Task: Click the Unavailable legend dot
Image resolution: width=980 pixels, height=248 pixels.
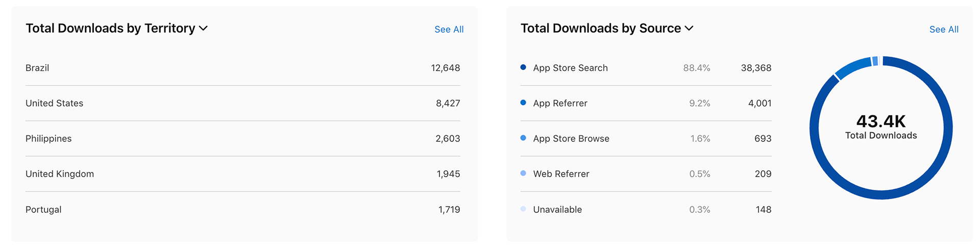Action: pyautogui.click(x=523, y=209)
